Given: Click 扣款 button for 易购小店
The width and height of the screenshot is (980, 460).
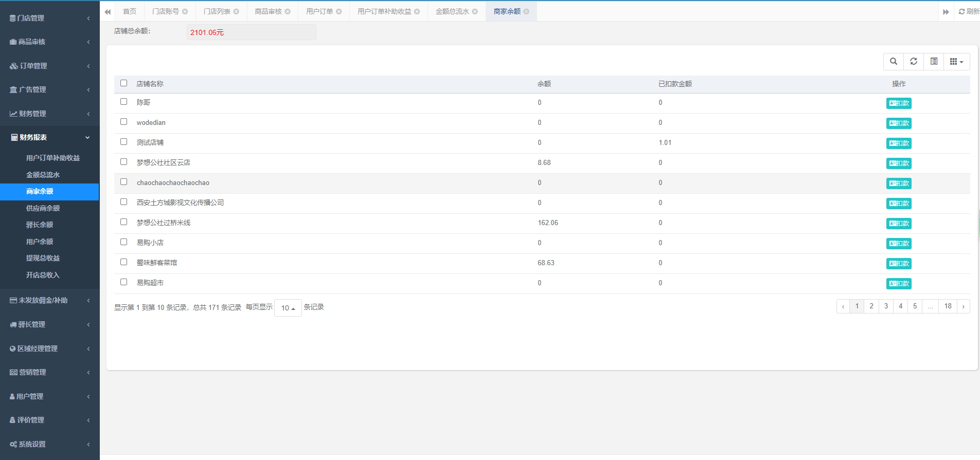Looking at the screenshot, I should point(899,244).
